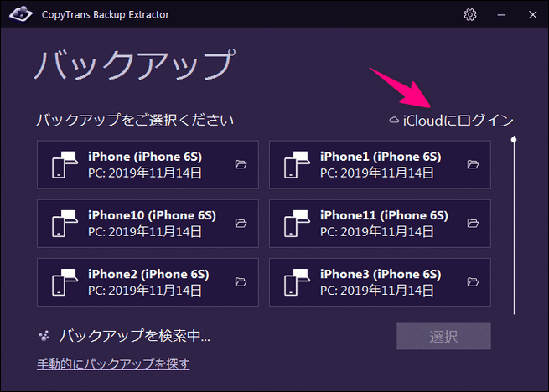Click the backup list scrollbar handle

pyautogui.click(x=514, y=140)
